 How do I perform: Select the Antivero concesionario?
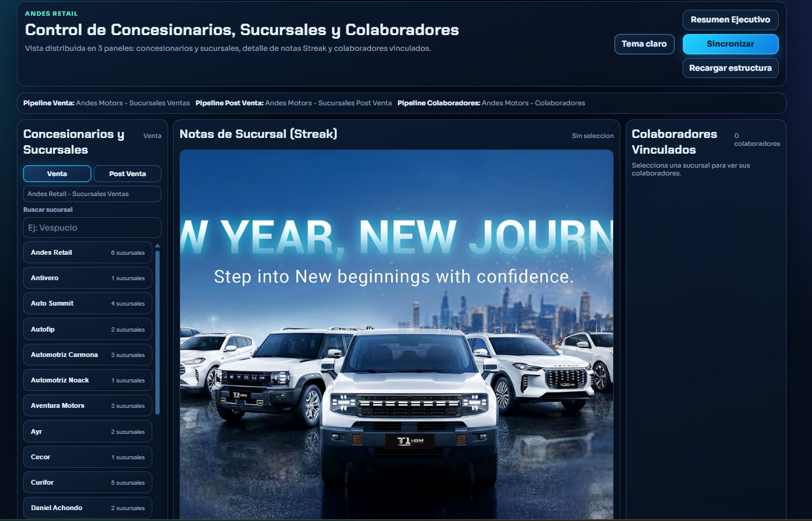click(x=87, y=278)
